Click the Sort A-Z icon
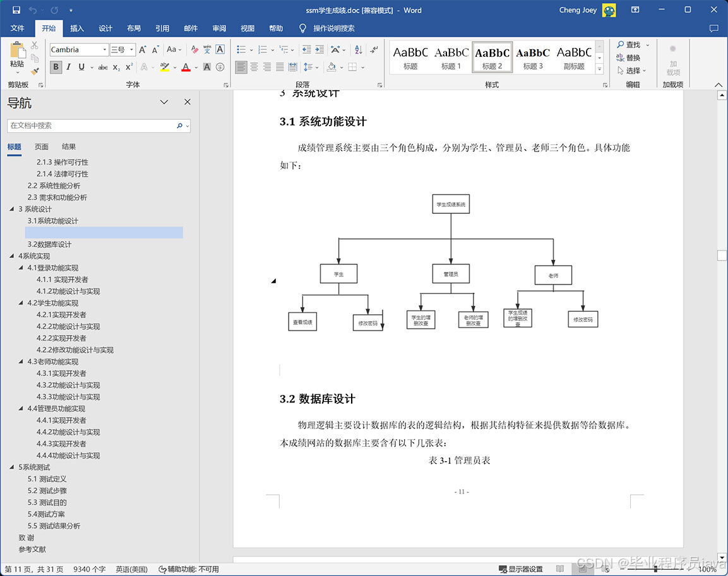 [x=359, y=50]
